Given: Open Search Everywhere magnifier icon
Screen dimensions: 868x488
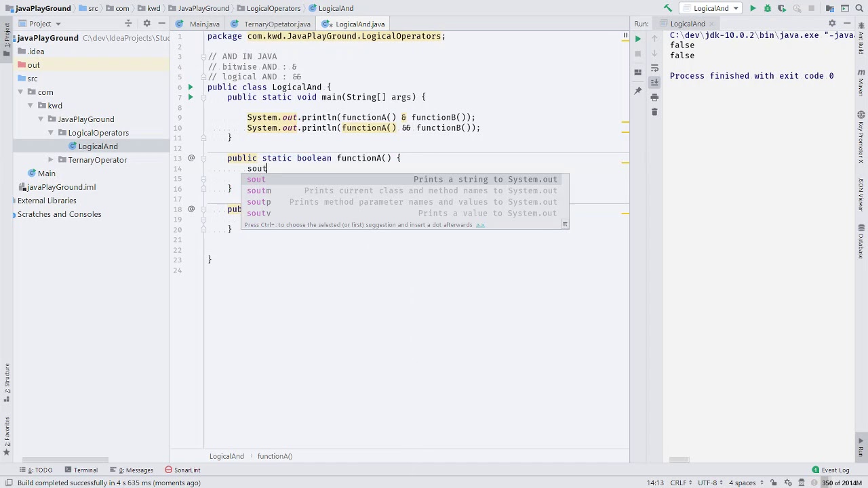Looking at the screenshot, I should point(860,8).
